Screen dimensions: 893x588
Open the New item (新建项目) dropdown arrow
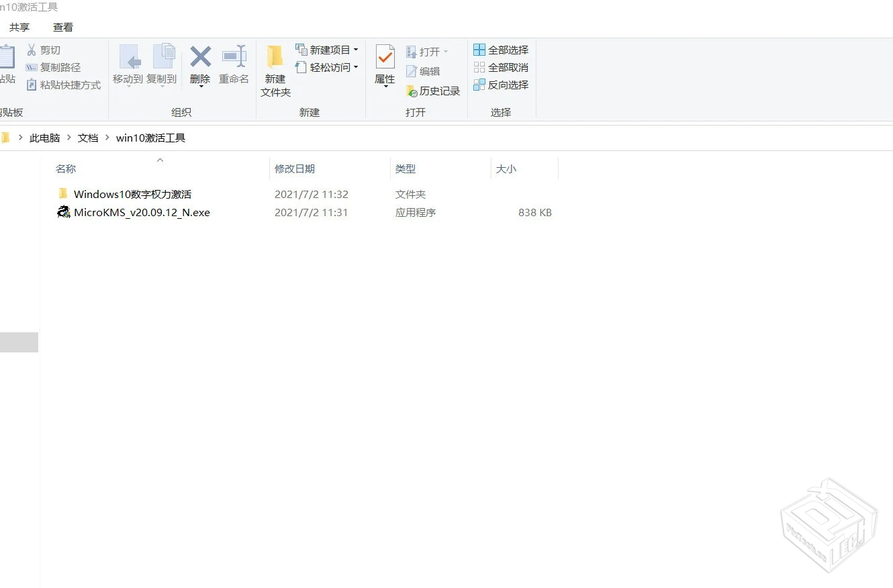pyautogui.click(x=356, y=49)
